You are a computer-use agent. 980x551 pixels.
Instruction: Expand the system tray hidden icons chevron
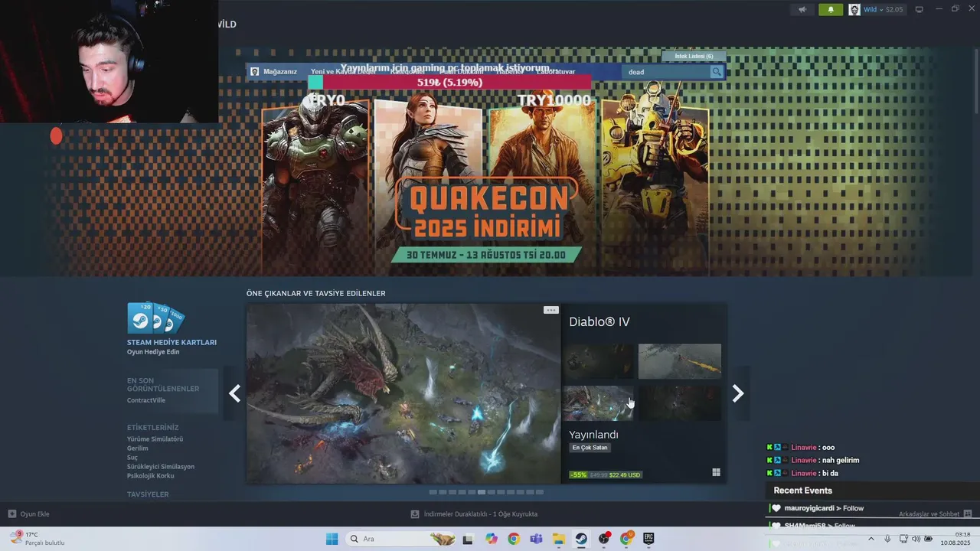pos(872,539)
